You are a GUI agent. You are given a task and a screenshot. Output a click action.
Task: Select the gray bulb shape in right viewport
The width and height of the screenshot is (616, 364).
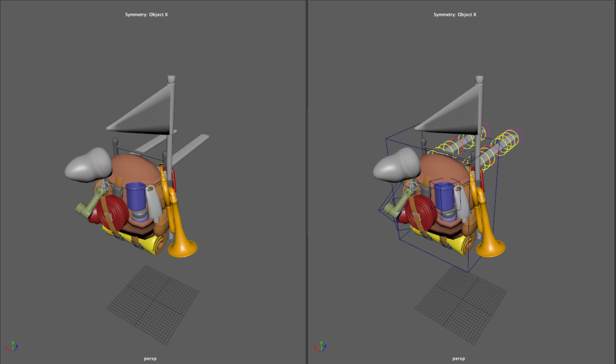(x=395, y=165)
